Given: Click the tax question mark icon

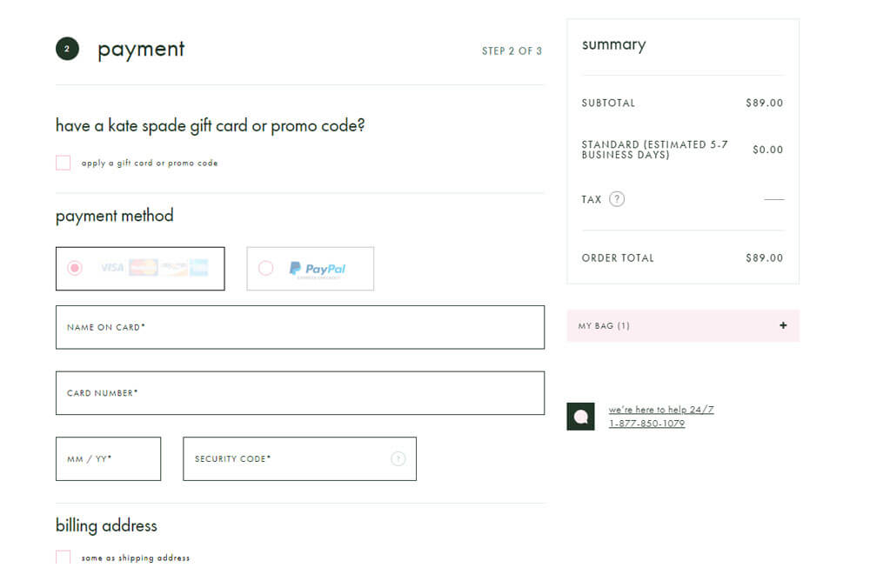Looking at the screenshot, I should [617, 199].
